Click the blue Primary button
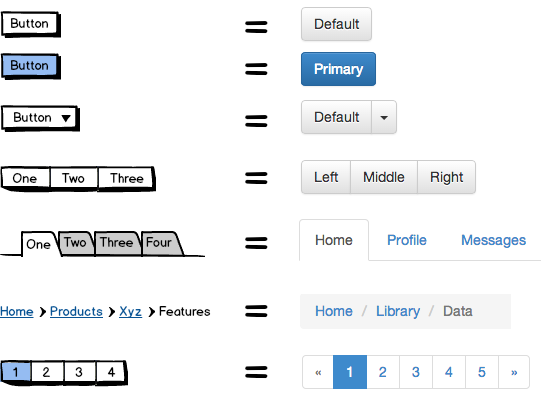The width and height of the screenshot is (541, 395). [338, 69]
